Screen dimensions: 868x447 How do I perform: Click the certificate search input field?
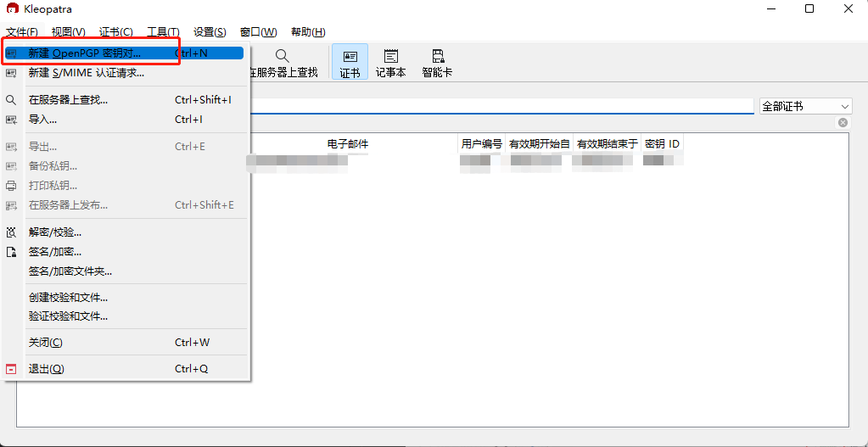pos(501,106)
